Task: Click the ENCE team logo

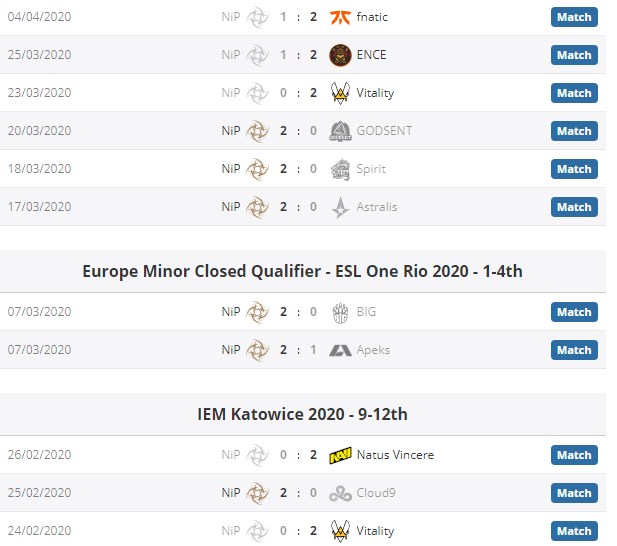Action: 340,55
